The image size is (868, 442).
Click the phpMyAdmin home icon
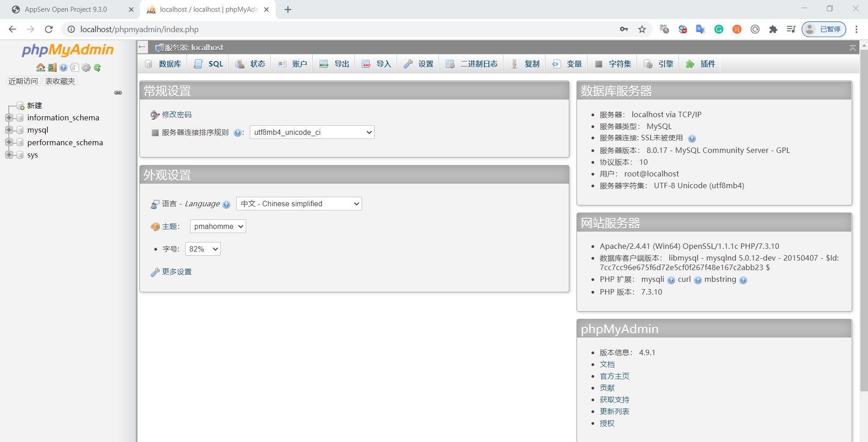coord(41,67)
